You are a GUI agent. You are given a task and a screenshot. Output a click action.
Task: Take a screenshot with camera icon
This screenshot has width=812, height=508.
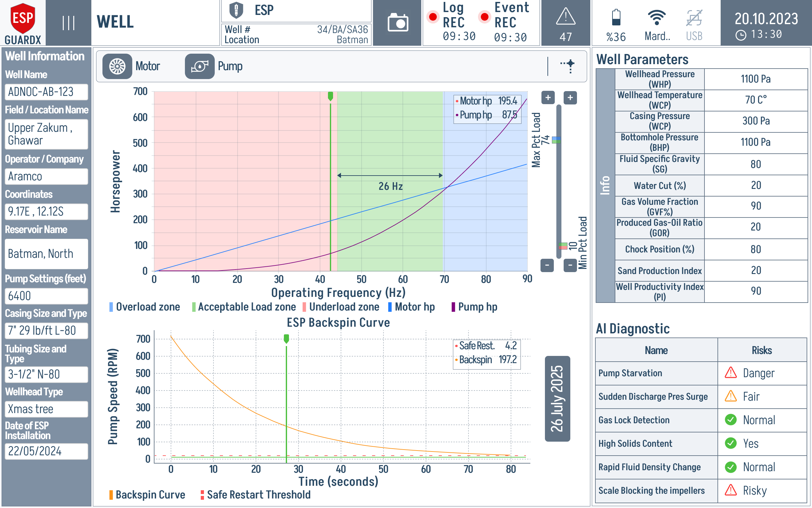[398, 23]
